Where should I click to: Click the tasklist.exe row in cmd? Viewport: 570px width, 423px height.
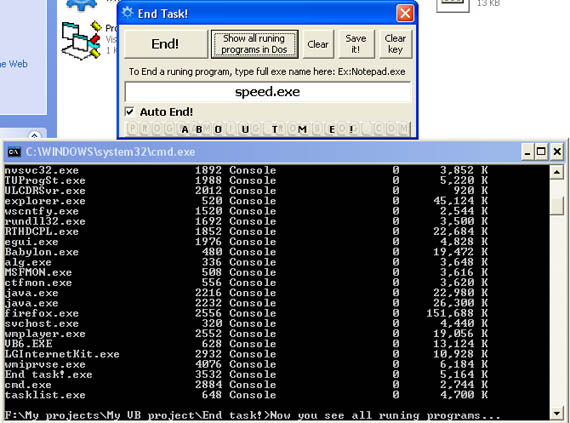246,395
